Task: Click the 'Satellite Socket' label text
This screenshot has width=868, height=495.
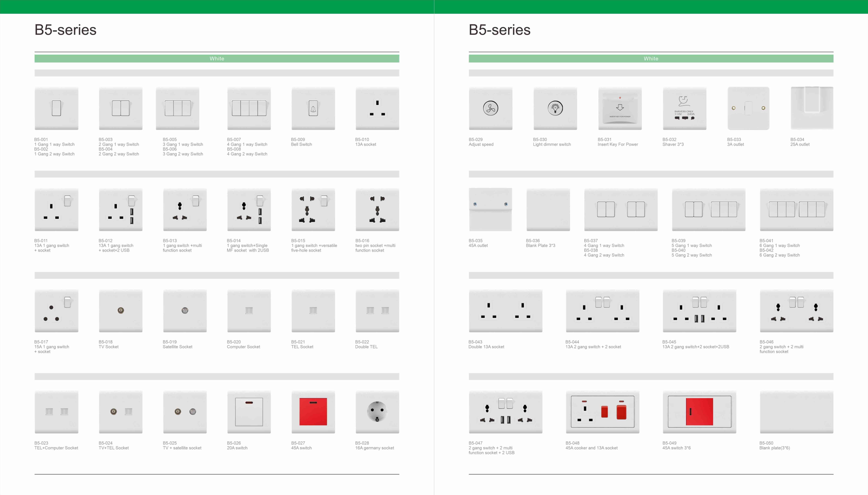Action: (x=177, y=347)
